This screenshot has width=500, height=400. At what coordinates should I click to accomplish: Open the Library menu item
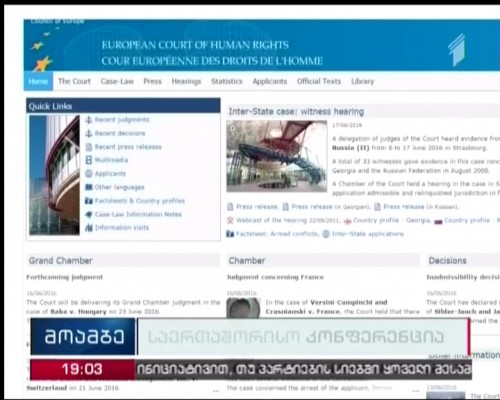coord(362,81)
